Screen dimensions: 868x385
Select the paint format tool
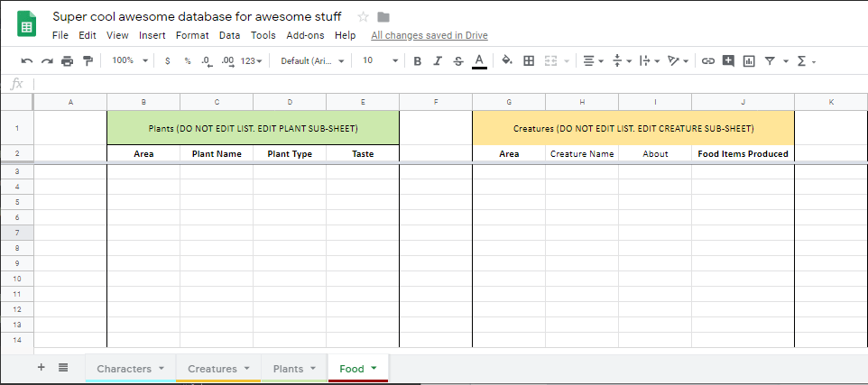coord(88,60)
